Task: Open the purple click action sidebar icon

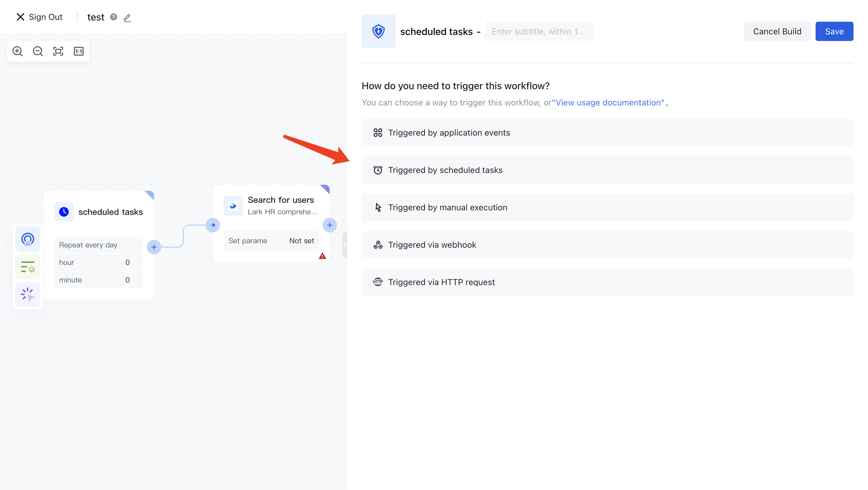Action: point(28,294)
